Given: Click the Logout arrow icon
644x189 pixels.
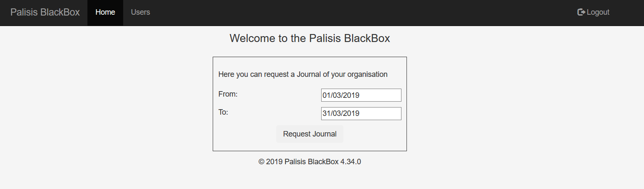Looking at the screenshot, I should [581, 12].
